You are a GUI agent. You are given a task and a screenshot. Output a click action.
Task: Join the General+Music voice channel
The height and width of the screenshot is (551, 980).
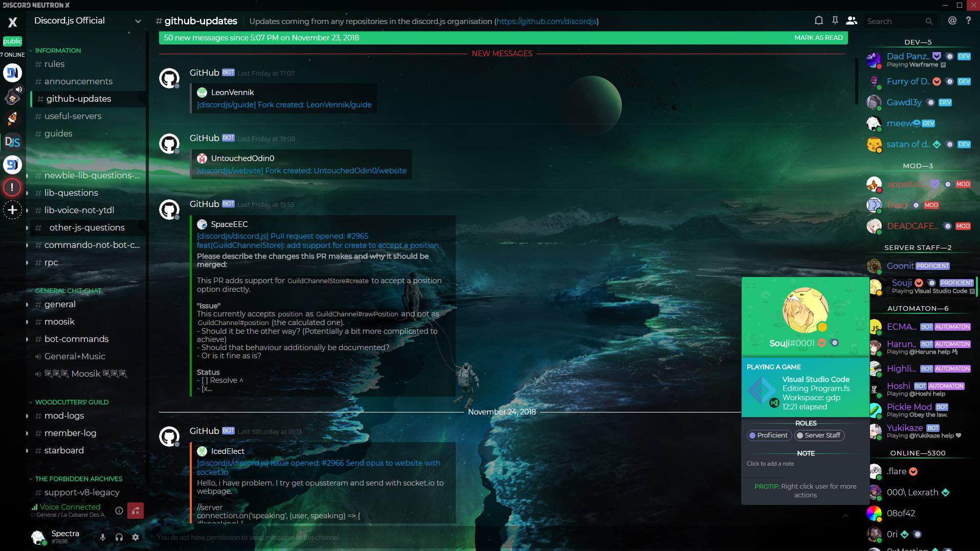coord(87,356)
